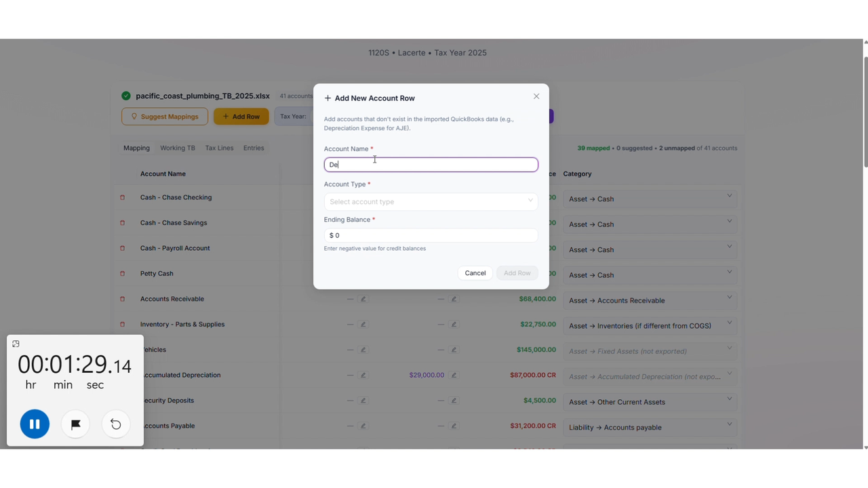Open the Account Type dropdown
Screen dimensions: 868x488
431,201
